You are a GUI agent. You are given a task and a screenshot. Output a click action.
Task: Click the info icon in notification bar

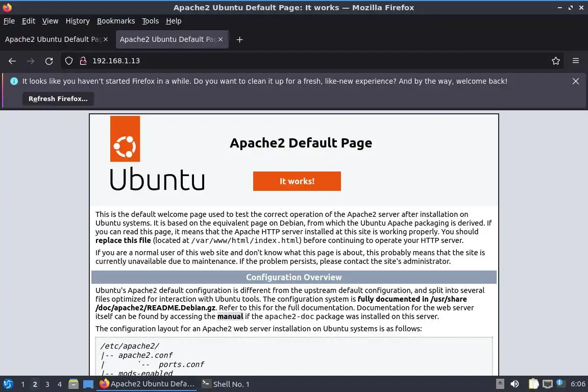[x=14, y=81]
